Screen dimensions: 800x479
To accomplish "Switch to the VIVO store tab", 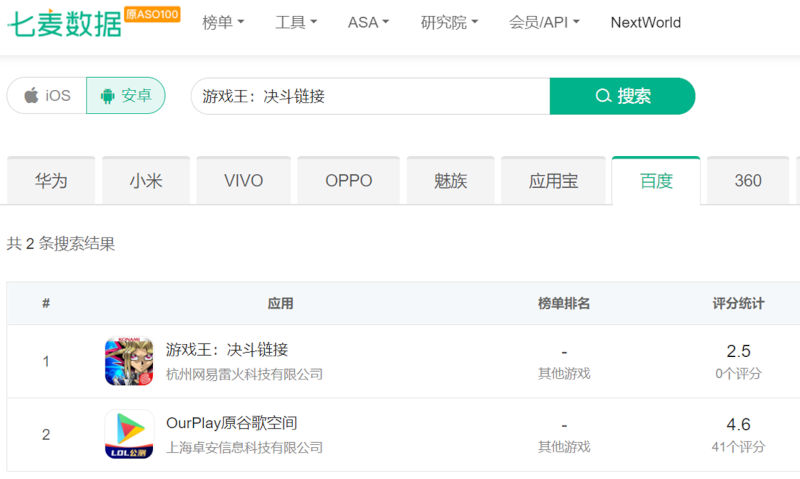I will click(243, 181).
